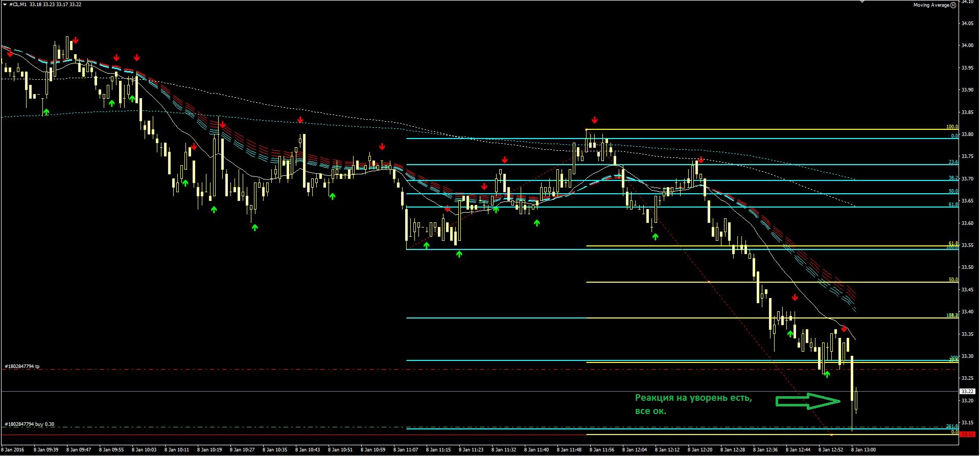The width and height of the screenshot is (980, 456).
Task: Click the 33.45 price scale label
Action: (x=967, y=290)
